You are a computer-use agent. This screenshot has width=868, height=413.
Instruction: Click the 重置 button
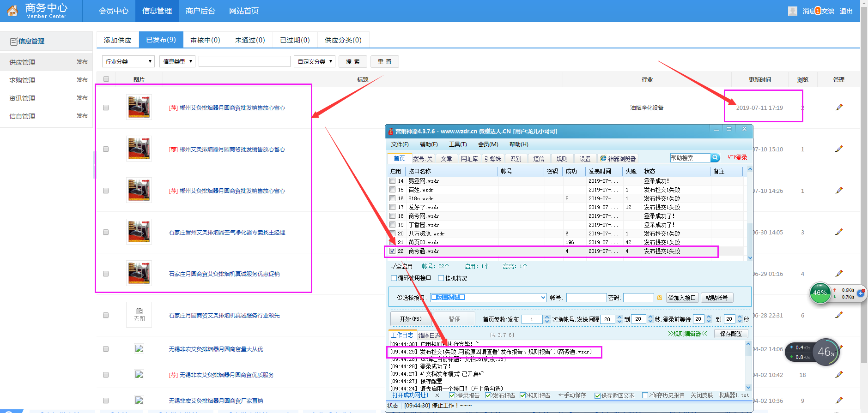384,61
